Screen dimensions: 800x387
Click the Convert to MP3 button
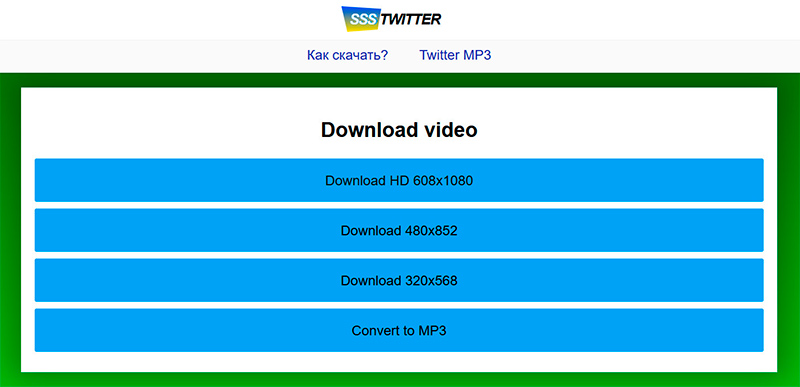point(399,330)
